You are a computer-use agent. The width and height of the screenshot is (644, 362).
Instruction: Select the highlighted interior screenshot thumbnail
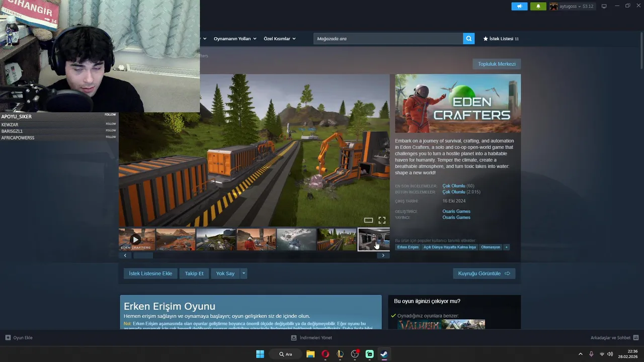point(374,239)
